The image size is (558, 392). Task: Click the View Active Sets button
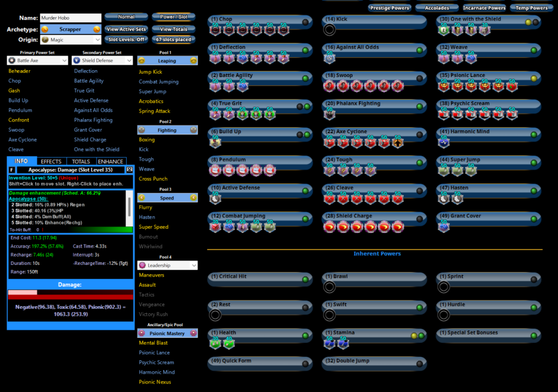(127, 29)
